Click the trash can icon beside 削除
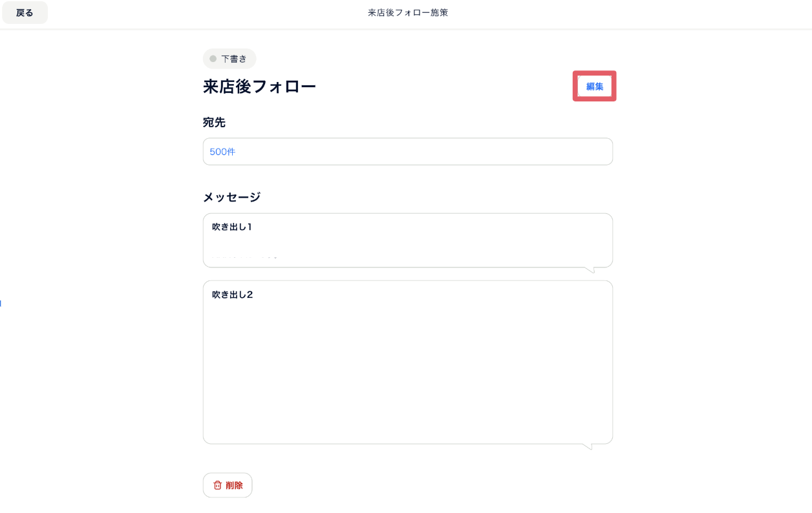Screen dimensions: 812x513 pyautogui.click(x=218, y=485)
